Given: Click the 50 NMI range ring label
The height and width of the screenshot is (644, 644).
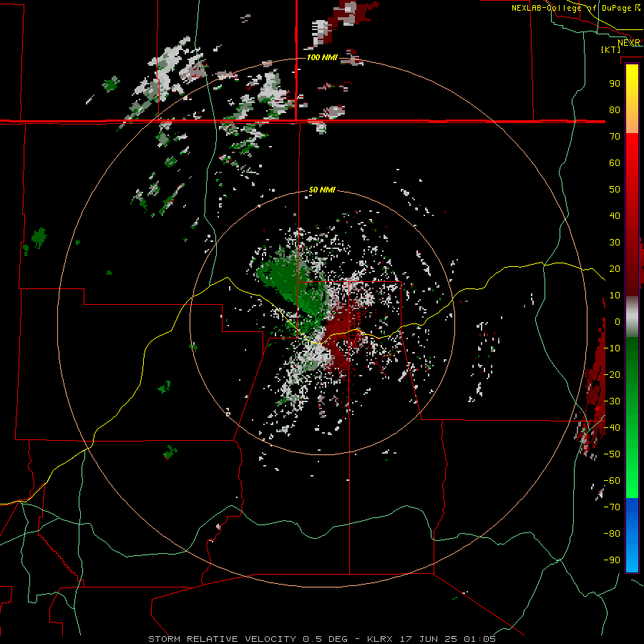Looking at the screenshot, I should coord(322,190).
